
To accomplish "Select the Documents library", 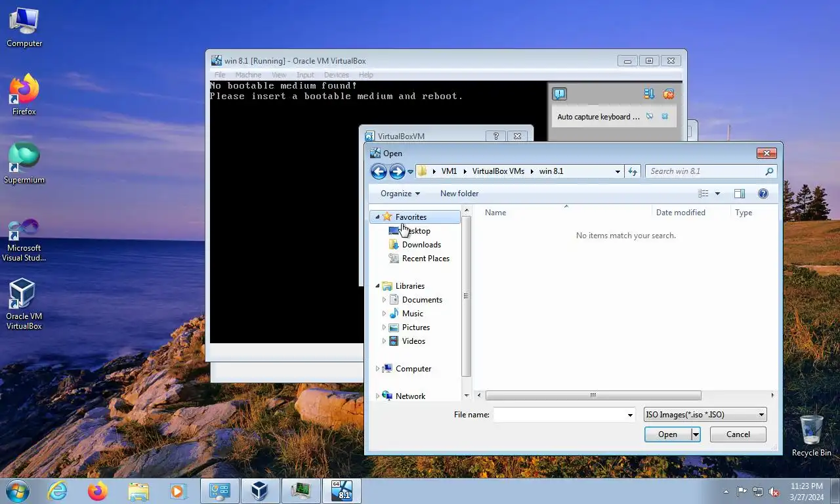I will coord(422,300).
